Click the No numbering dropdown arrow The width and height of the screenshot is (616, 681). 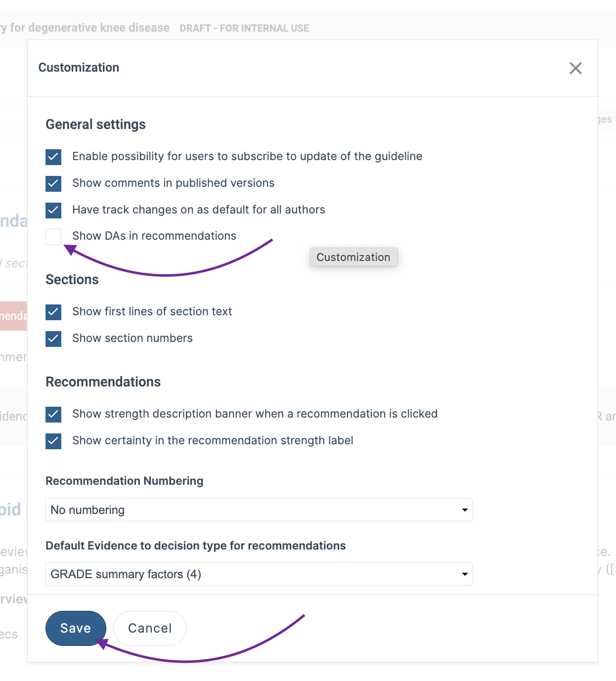465,510
